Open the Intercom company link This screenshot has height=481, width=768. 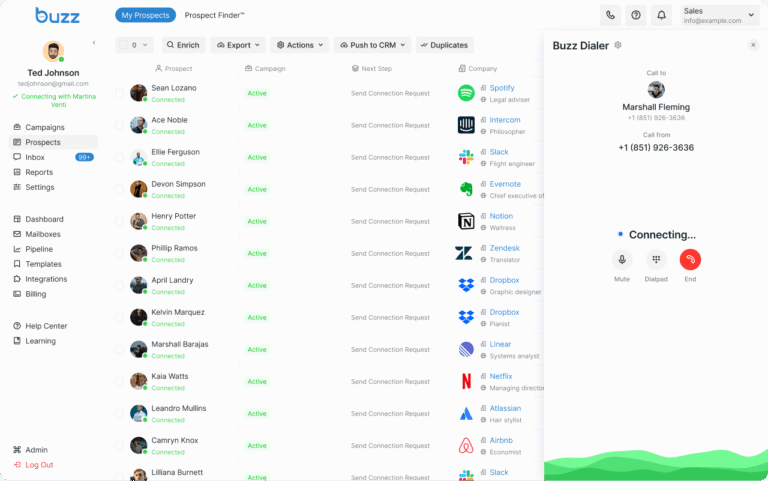(x=504, y=120)
